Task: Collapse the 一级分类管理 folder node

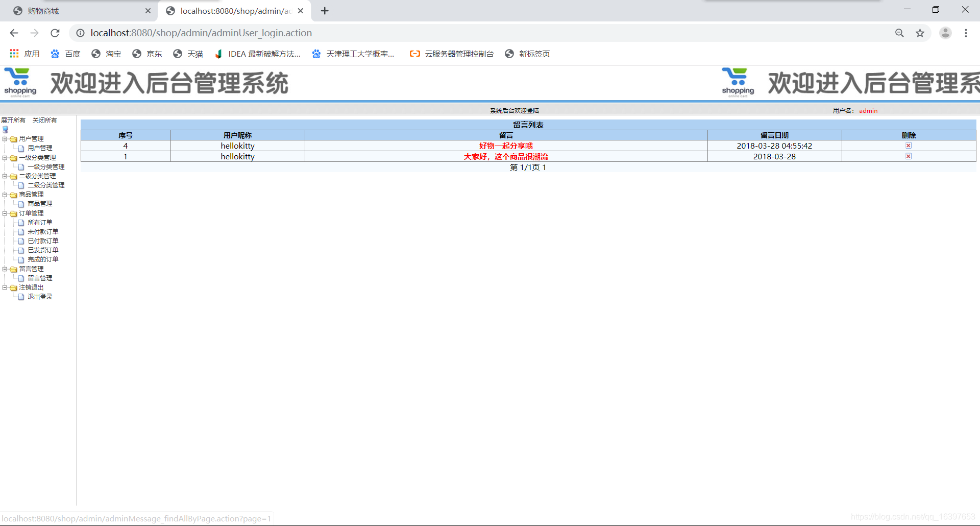Action: [x=5, y=158]
